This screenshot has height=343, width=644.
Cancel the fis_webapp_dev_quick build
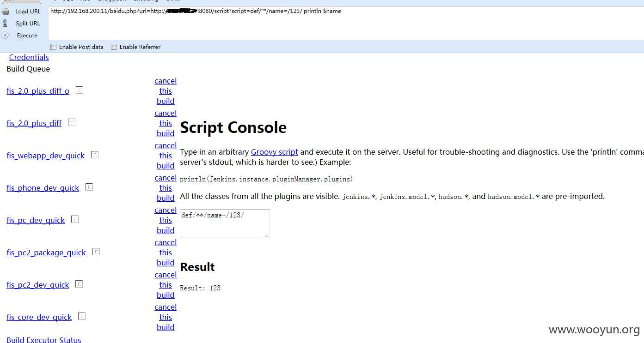(166, 156)
